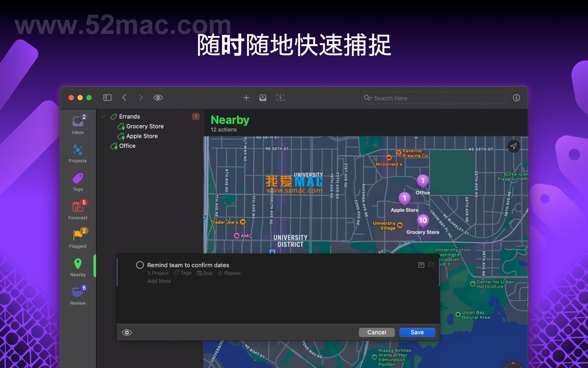
Task: Open the Tags perspective
Action: 78,182
